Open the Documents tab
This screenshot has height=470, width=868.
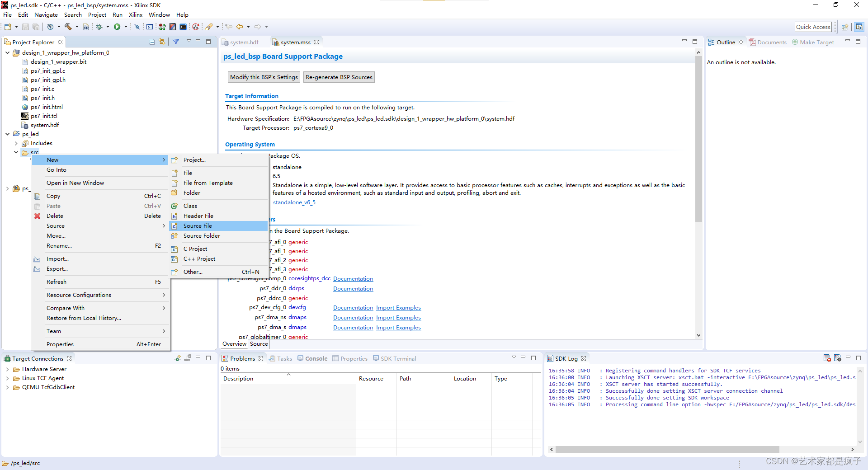tap(768, 42)
